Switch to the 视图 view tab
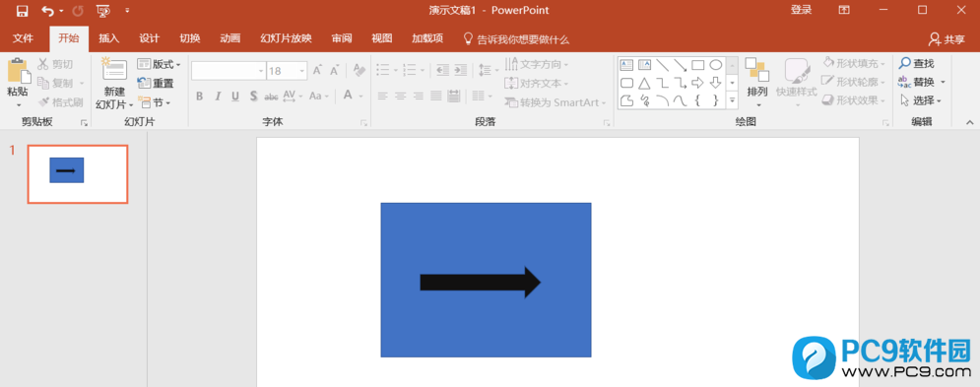980x387 pixels. click(382, 38)
